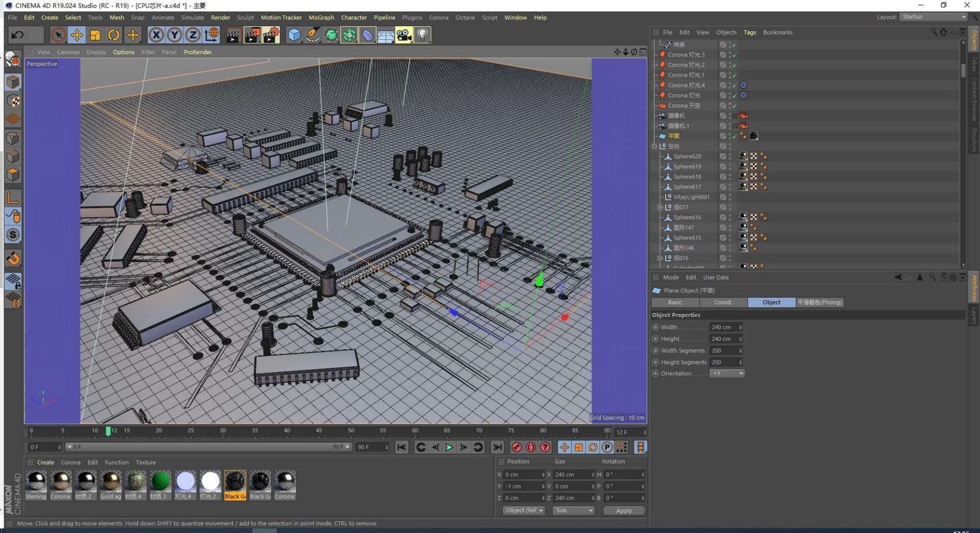
Task: Open the Object (Rel) coordinate dropdown
Action: tap(524, 510)
